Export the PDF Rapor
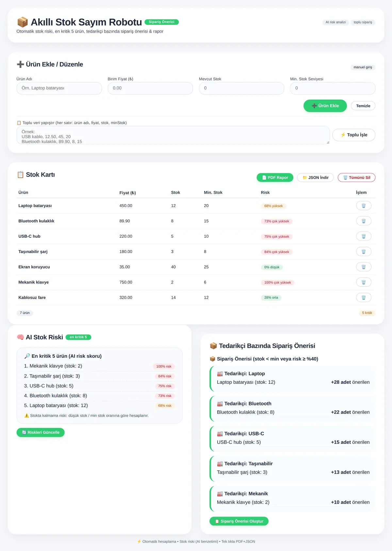Screen dimensions: 392x551 (x=275, y=178)
